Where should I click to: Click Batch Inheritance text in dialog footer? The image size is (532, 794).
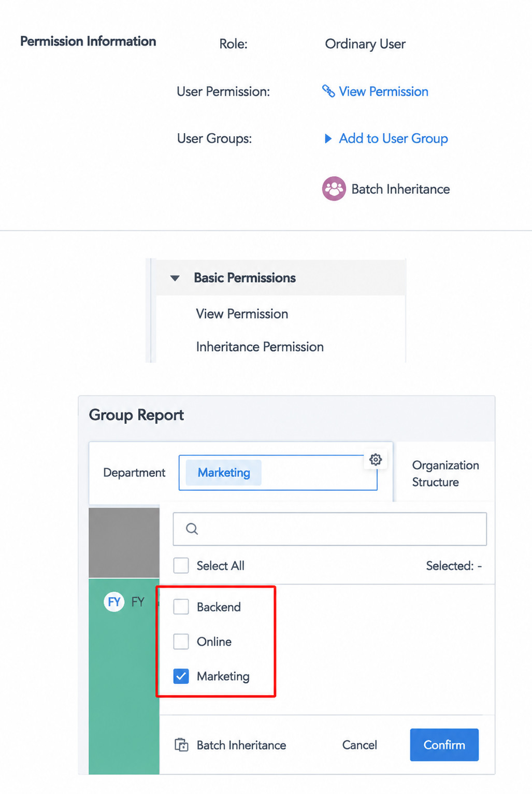point(241,745)
